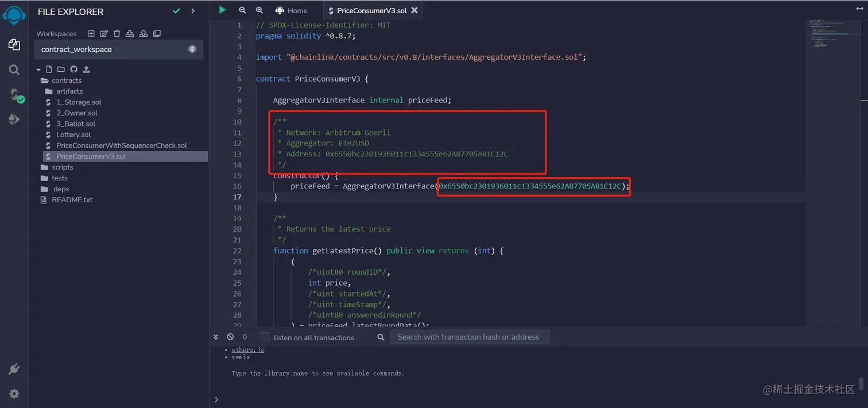868x408 pixels.
Task: Open the file search sidebar icon
Action: pyautogui.click(x=14, y=70)
